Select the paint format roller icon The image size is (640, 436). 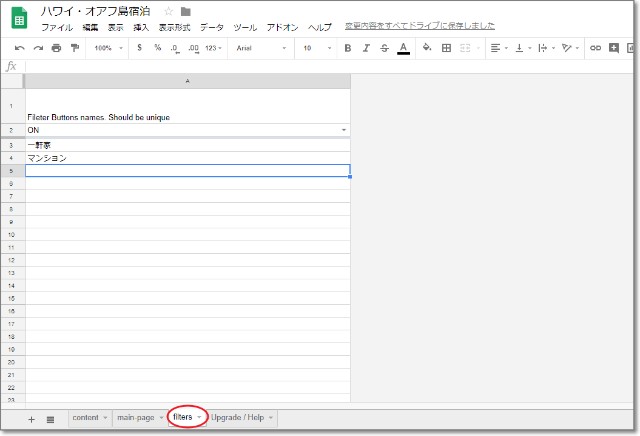(74, 47)
